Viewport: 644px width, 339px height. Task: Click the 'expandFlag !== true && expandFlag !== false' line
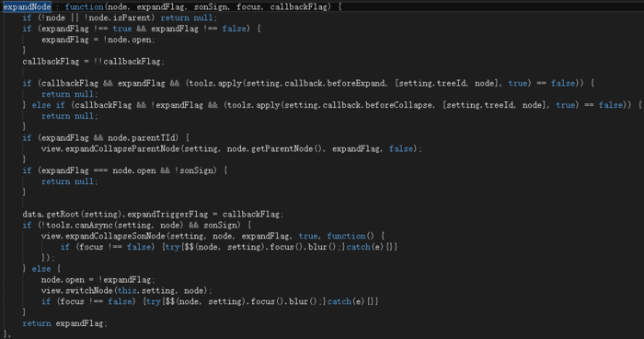142,29
